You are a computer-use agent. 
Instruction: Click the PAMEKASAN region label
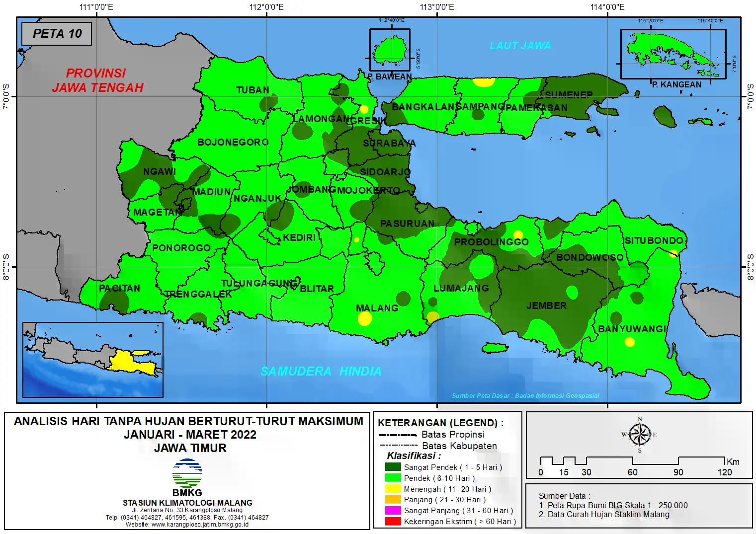(537, 108)
